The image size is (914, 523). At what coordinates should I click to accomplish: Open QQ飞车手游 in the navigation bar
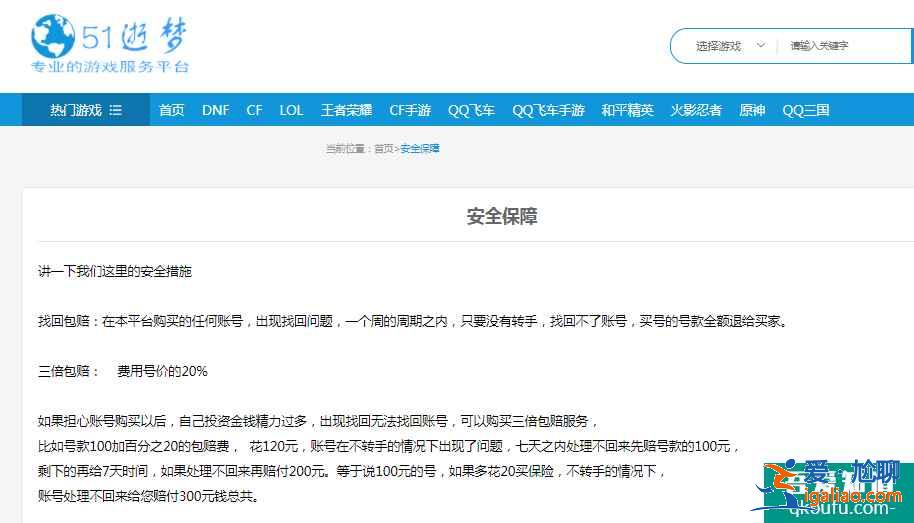548,110
